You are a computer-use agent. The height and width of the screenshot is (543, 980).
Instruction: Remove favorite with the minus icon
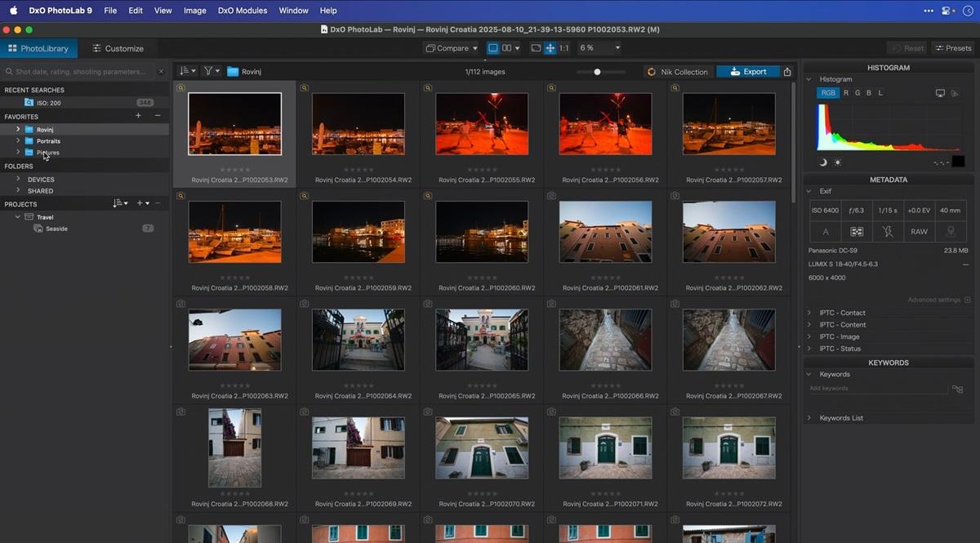[x=158, y=116]
